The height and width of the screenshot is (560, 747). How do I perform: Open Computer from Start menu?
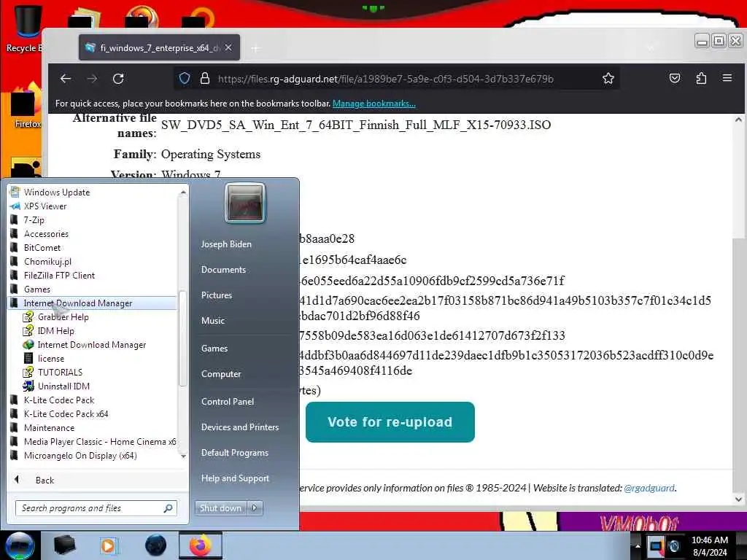[221, 374]
